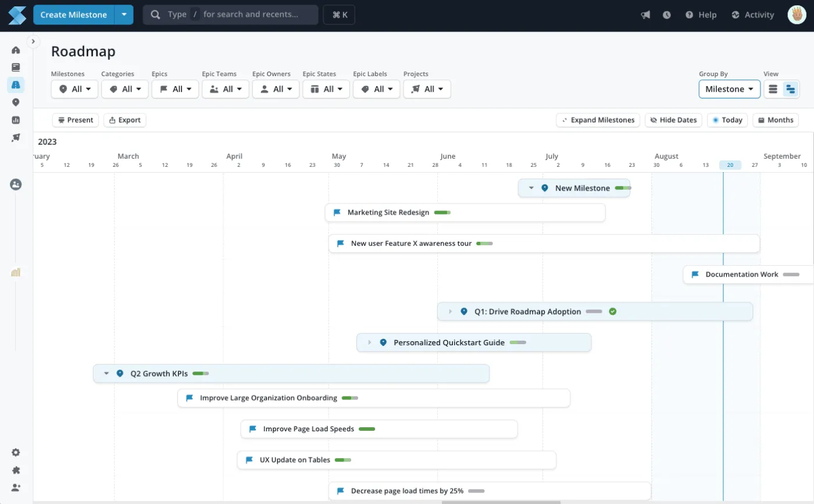Open the Reports chart icon in sidebar
Viewport: 814px width, 504px height.
(16, 120)
